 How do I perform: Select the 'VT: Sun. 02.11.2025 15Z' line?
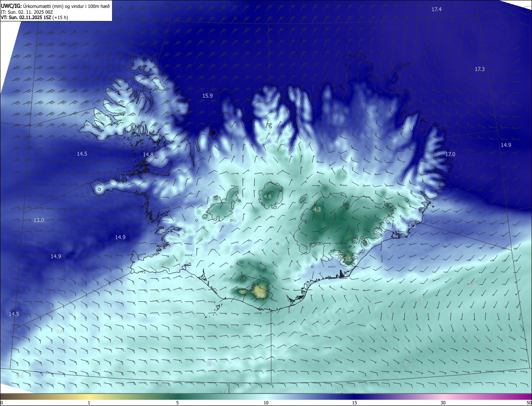[x=26, y=17]
